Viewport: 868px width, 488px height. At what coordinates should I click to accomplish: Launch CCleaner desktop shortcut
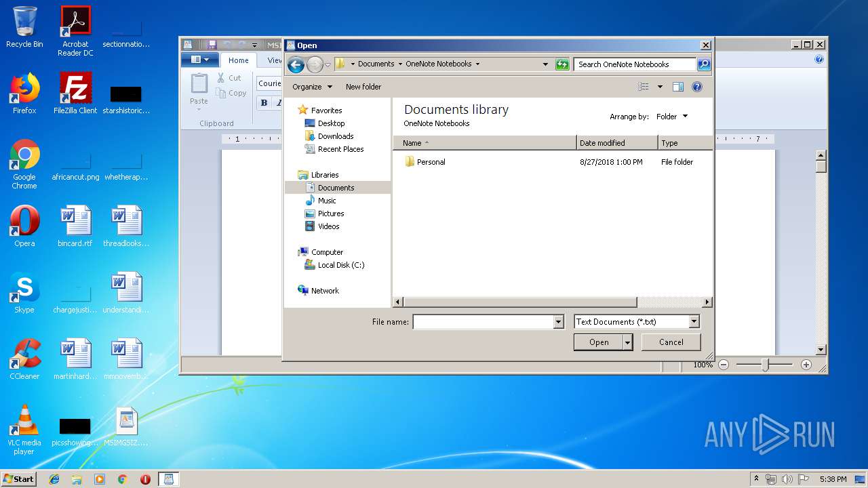coord(24,359)
